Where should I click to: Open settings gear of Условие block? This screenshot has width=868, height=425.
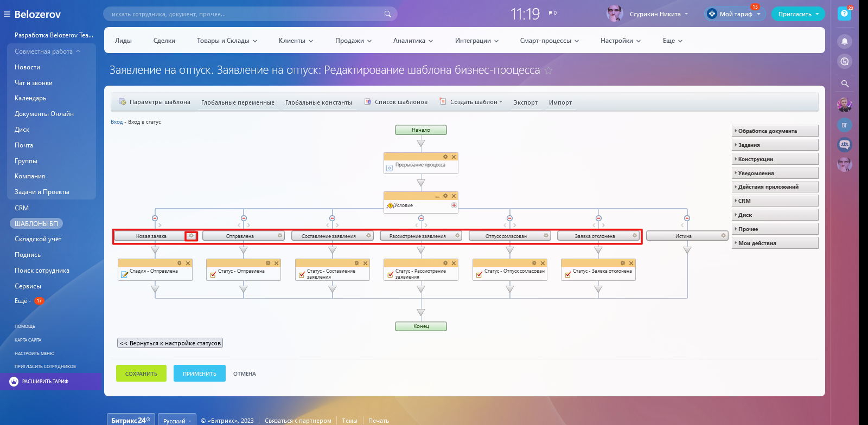point(445,196)
